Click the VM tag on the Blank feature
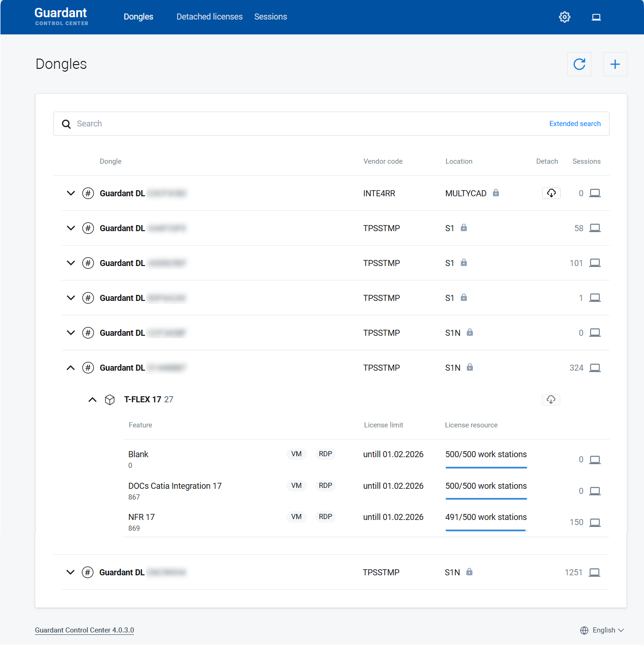The height and width of the screenshot is (646, 644). pos(297,454)
